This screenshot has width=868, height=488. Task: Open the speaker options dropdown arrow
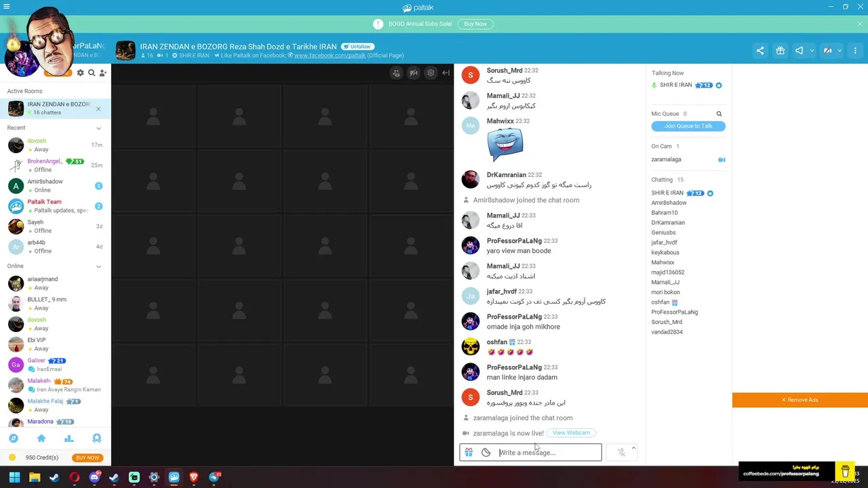(x=812, y=51)
